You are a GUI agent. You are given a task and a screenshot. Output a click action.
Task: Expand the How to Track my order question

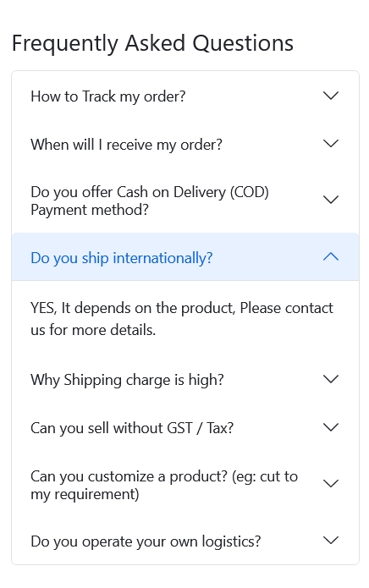coord(185,96)
